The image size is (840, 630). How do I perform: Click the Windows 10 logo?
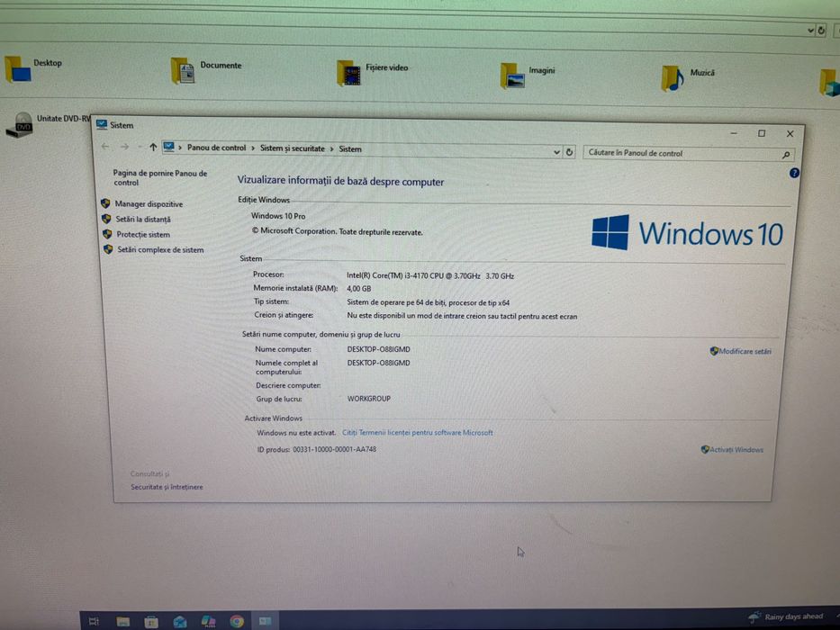pos(687,233)
